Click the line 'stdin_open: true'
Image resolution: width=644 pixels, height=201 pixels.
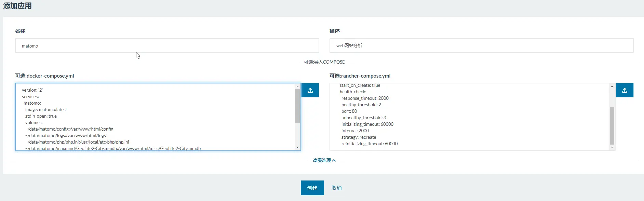click(x=41, y=116)
